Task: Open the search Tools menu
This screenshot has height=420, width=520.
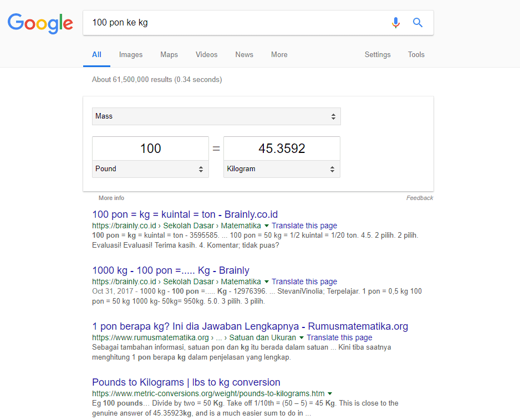Action: click(416, 55)
